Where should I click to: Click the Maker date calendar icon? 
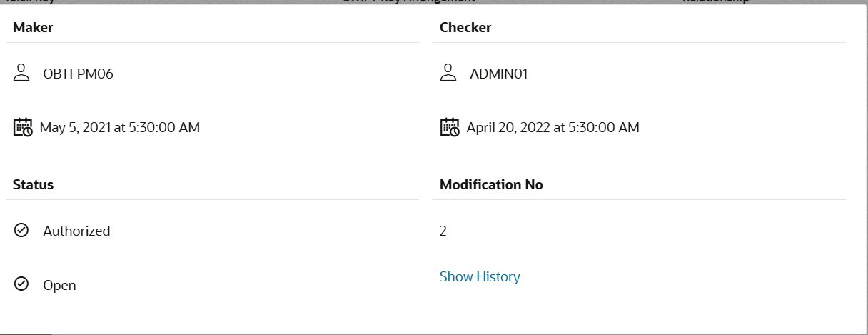click(x=23, y=128)
